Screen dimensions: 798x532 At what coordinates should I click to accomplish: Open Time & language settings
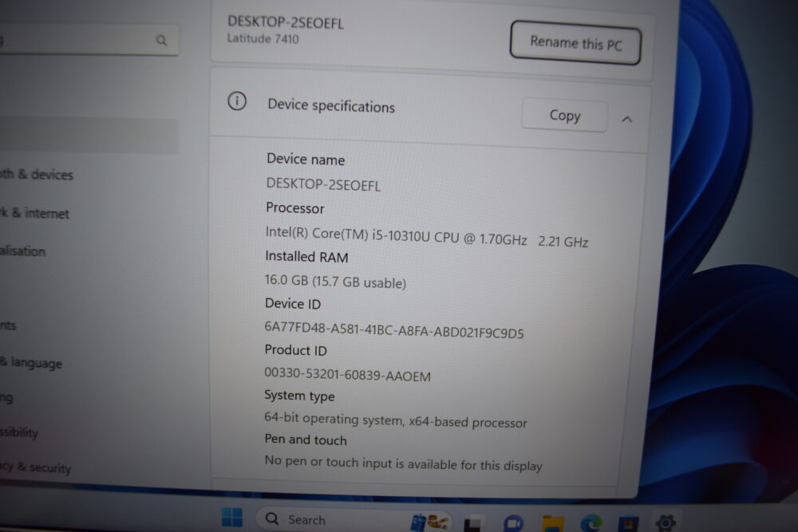tap(31, 363)
